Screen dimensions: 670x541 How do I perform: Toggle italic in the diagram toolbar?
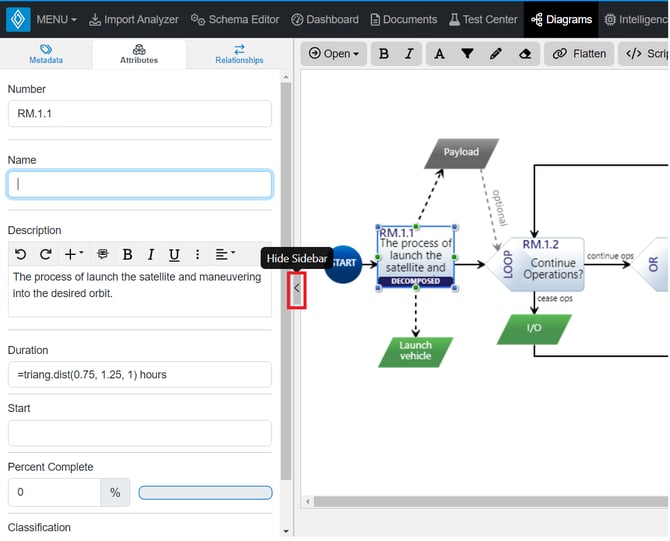click(x=408, y=54)
